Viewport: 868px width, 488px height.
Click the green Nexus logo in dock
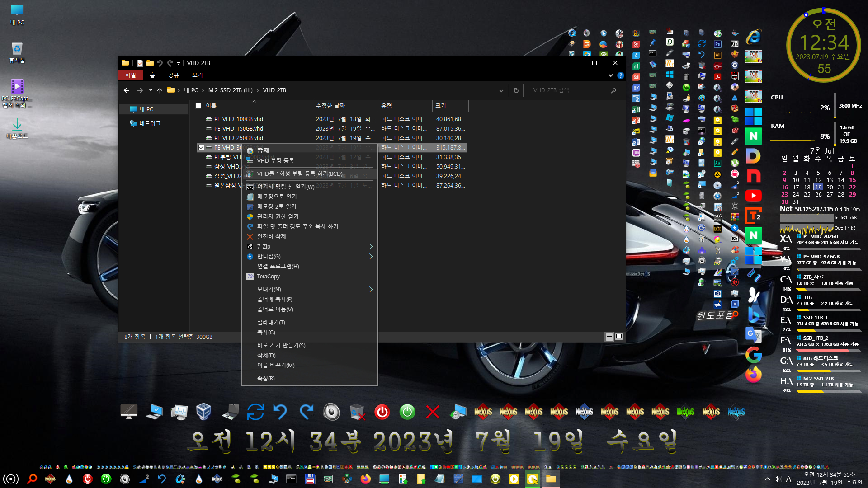tap(686, 412)
